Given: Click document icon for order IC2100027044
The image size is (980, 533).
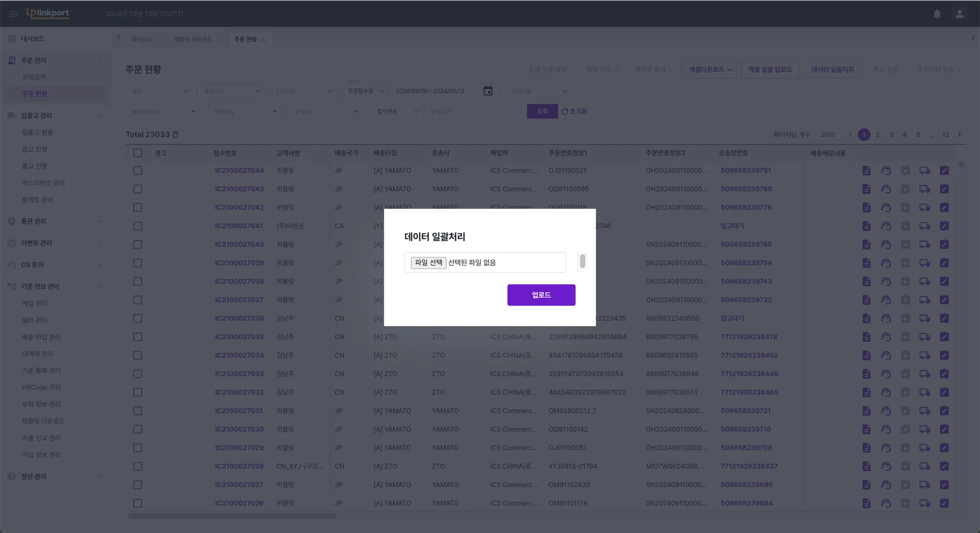Looking at the screenshot, I should (866, 170).
